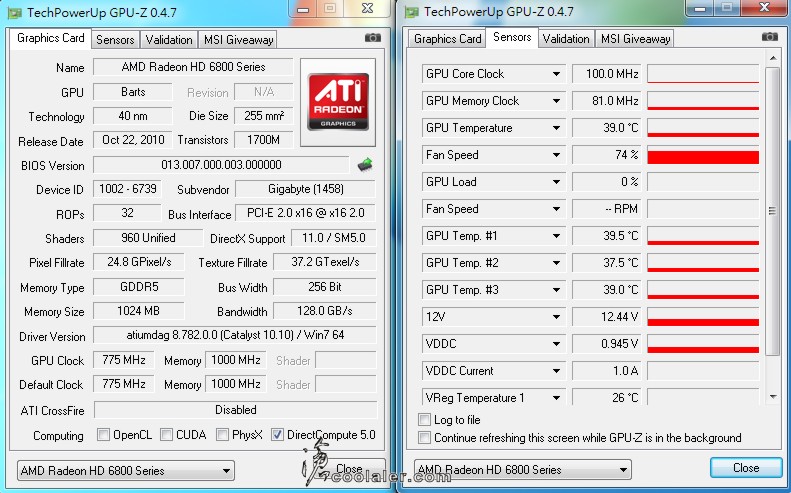This screenshot has width=791, height=493.
Task: Open GPU Temp. #2 sensor dropdown
Action: (x=556, y=263)
